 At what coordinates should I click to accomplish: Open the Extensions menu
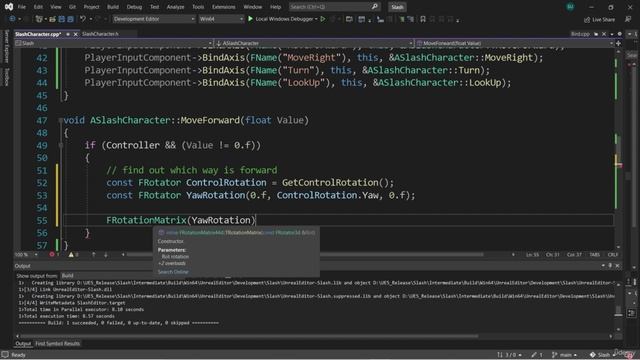click(x=224, y=7)
